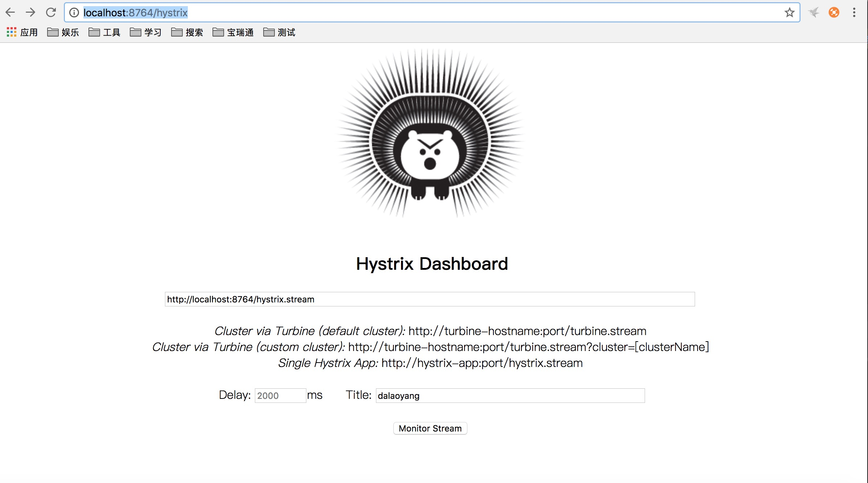
Task: Open the 应用 apps shortcut
Action: pyautogui.click(x=22, y=33)
